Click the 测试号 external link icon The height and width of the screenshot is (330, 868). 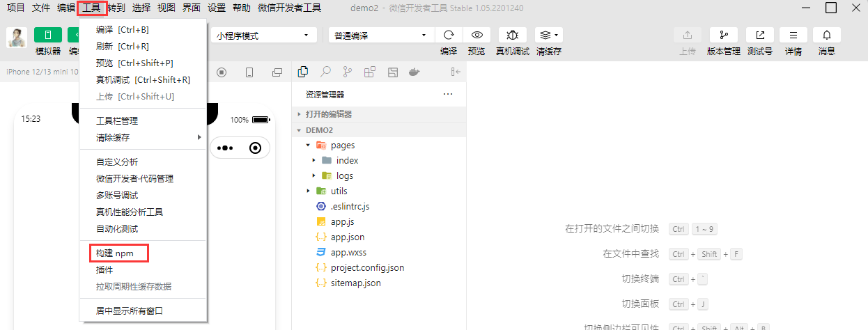(x=760, y=35)
